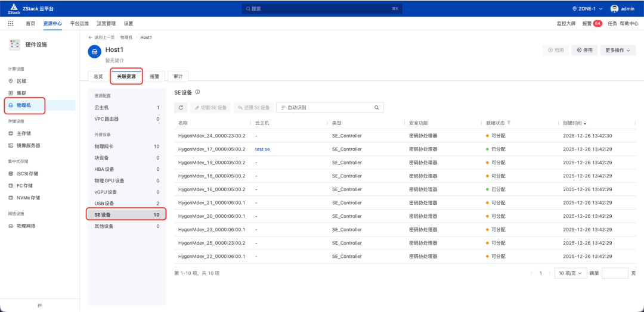Image resolution: width=644 pixels, height=312 pixels.
Task: Open the 自动识别 search filter selector
Action: [x=293, y=108]
